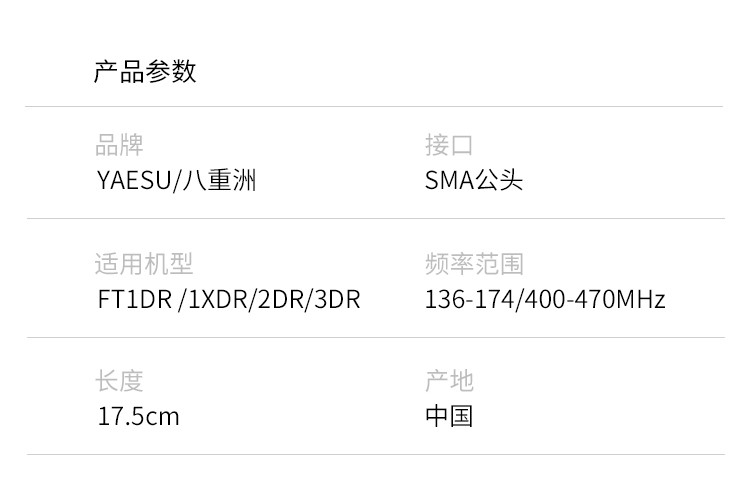Select the 17.5cm length value
This screenshot has height=503, width=750.
coord(138,416)
